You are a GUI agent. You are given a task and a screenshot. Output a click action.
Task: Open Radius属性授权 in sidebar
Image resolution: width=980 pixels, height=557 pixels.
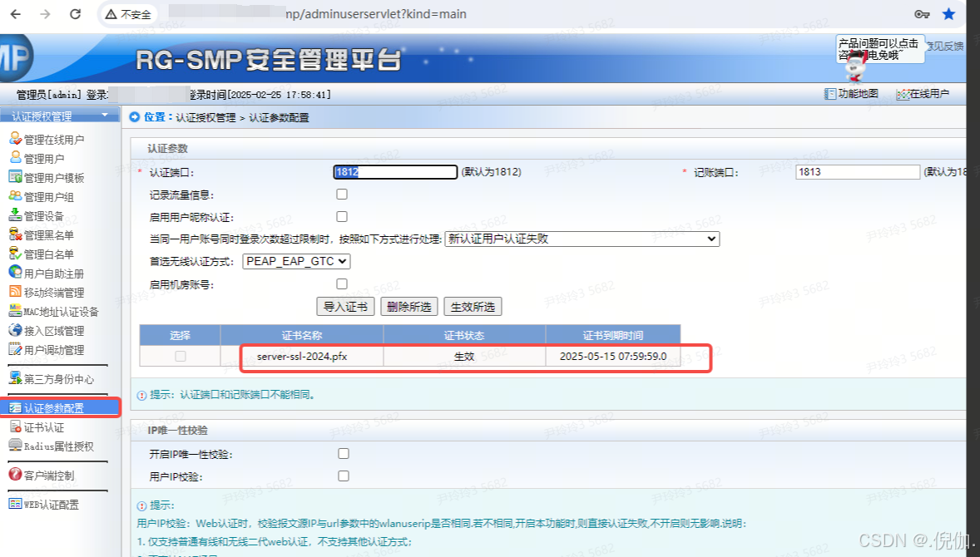(x=52, y=446)
